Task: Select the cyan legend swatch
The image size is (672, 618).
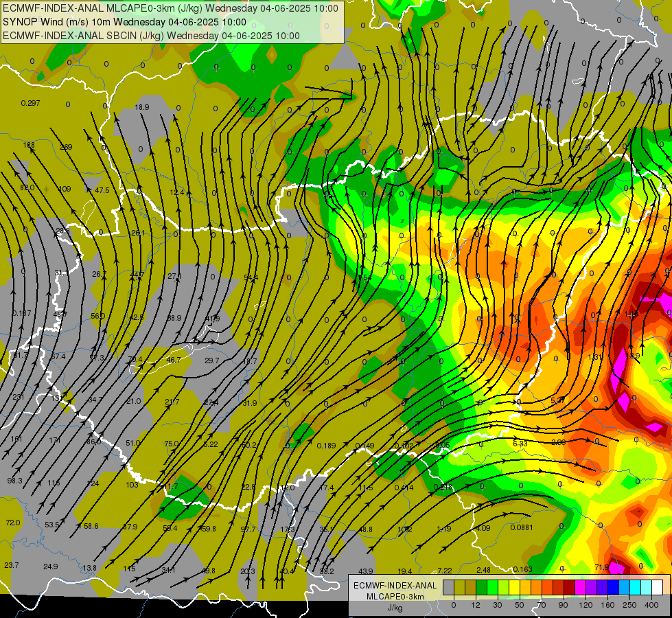Action: pyautogui.click(x=635, y=587)
